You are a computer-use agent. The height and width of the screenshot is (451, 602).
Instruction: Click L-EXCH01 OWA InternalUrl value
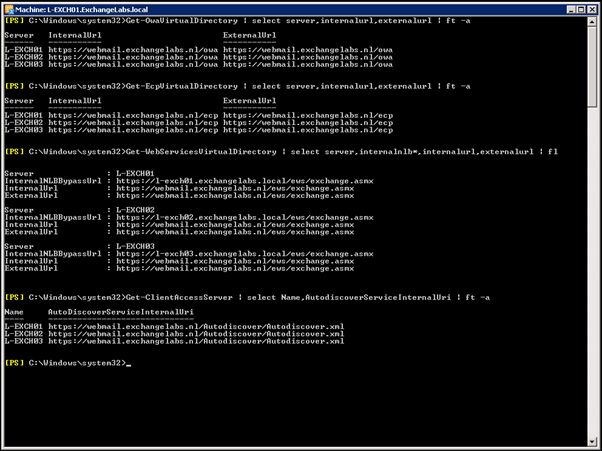point(133,48)
